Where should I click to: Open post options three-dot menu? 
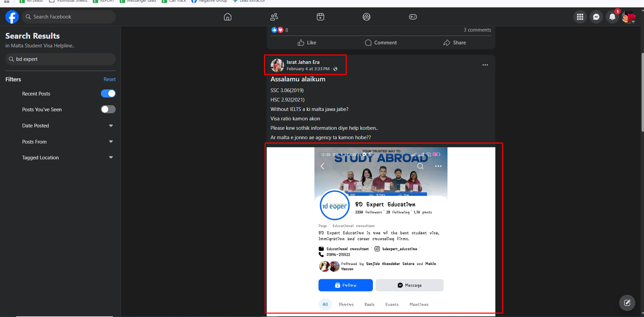(485, 65)
